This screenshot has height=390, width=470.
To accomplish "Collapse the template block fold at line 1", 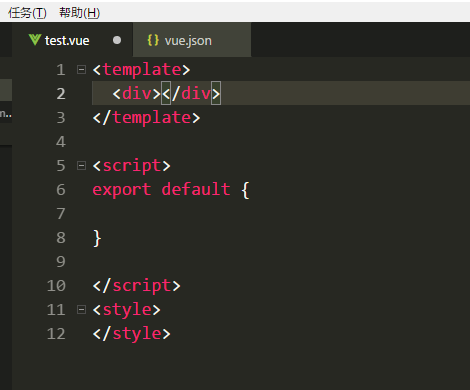I will pyautogui.click(x=81, y=70).
